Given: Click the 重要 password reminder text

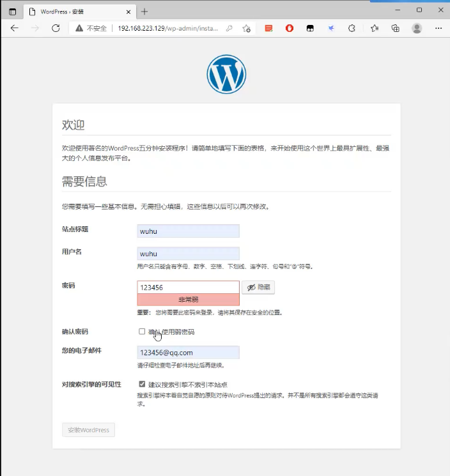Looking at the screenshot, I should point(210,312).
